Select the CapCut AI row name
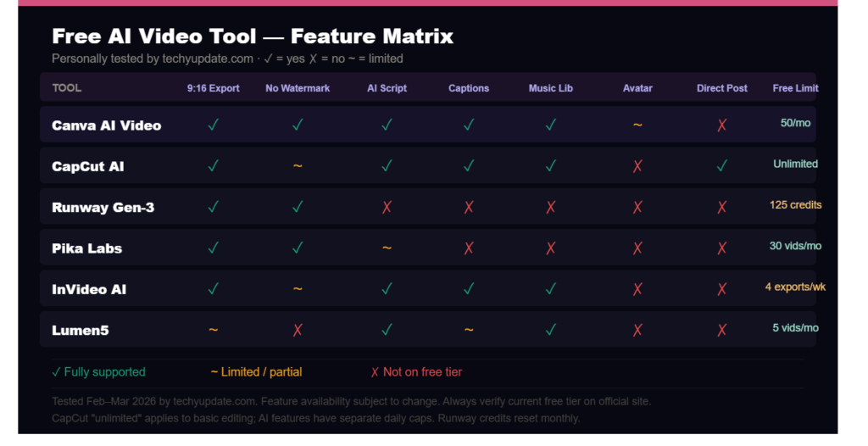Screen dimensions: 868x446 87,167
